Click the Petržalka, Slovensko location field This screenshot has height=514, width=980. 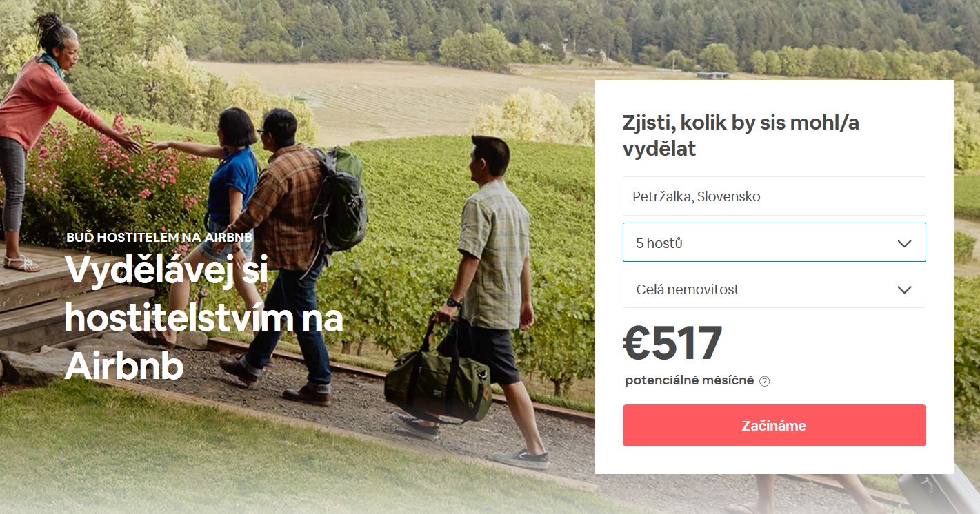pyautogui.click(x=774, y=196)
